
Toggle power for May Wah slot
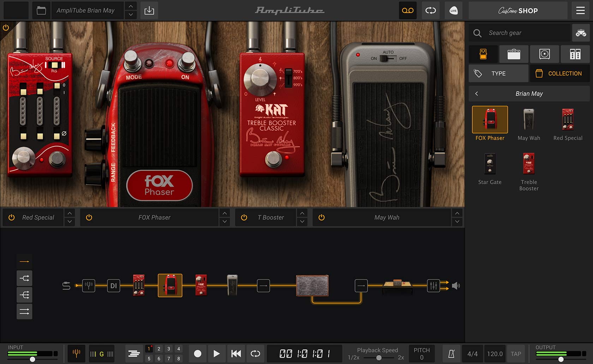point(322,218)
